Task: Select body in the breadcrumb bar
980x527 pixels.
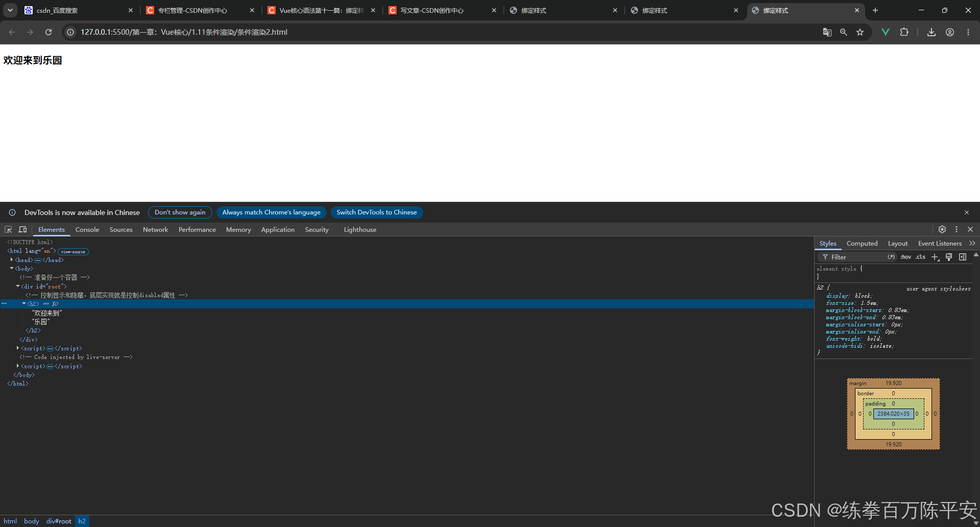Action: click(32, 521)
